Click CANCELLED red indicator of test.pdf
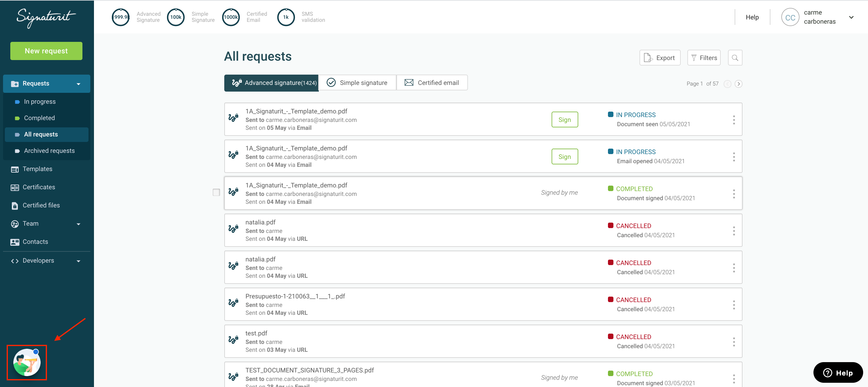868x387 pixels. point(610,336)
